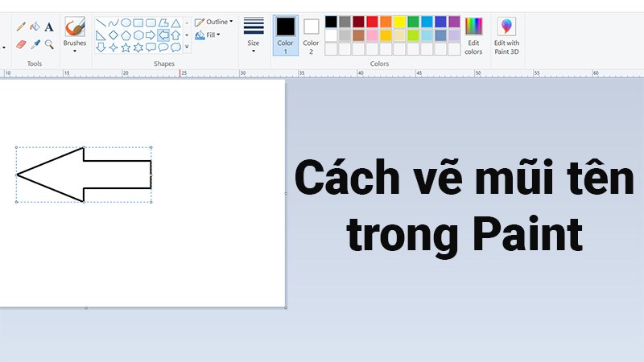
Task: Select the Eraser tool
Action: (21, 44)
